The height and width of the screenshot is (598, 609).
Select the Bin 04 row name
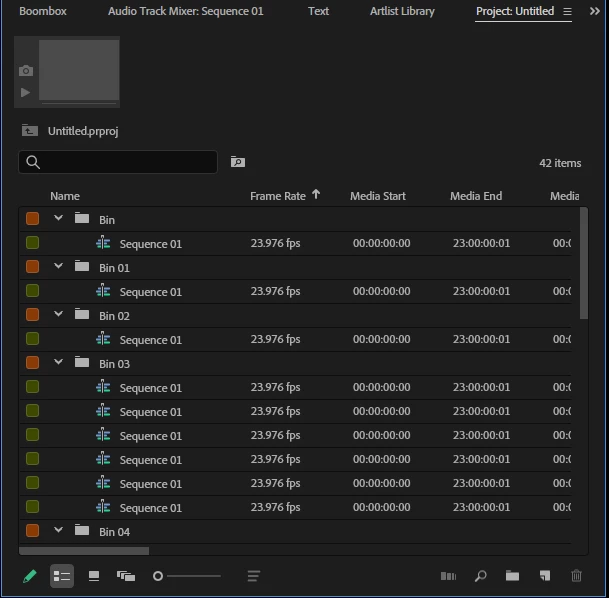(x=114, y=532)
